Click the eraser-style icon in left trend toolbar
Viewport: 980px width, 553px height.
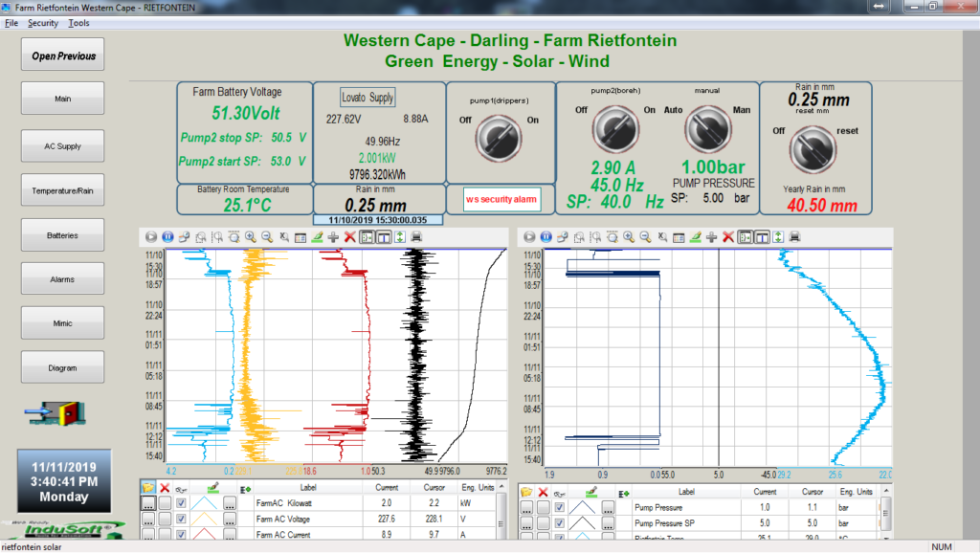[185, 237]
